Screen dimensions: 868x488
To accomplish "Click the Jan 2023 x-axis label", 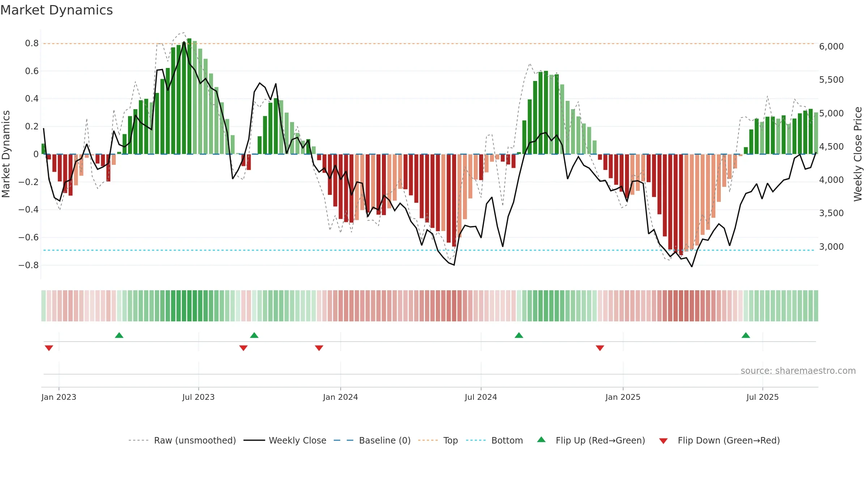I will 59,397.
